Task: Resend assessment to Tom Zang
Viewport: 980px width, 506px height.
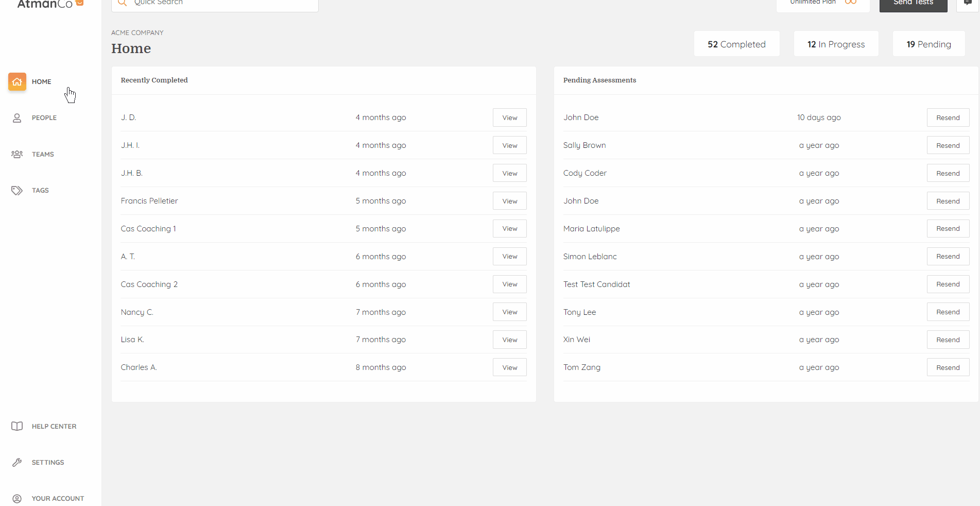Action: [948, 367]
